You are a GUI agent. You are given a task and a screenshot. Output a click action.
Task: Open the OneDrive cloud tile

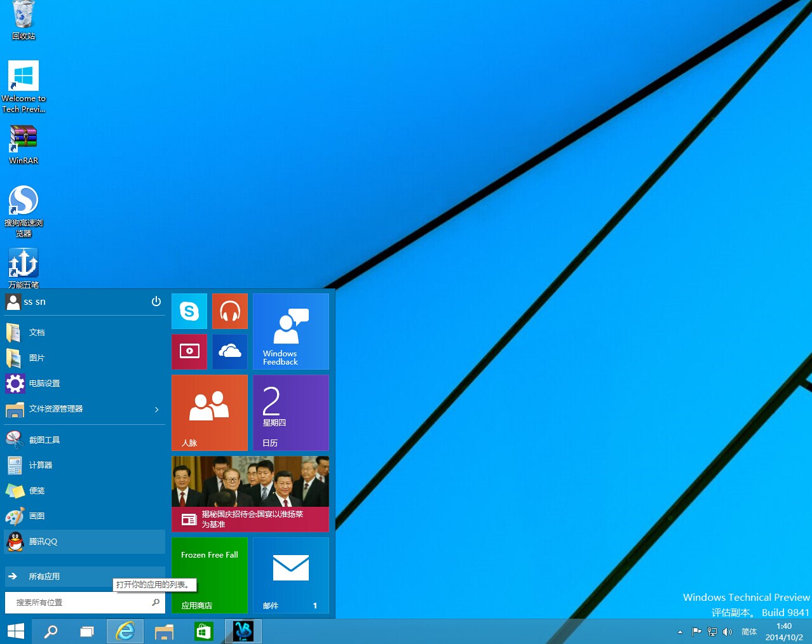click(229, 351)
